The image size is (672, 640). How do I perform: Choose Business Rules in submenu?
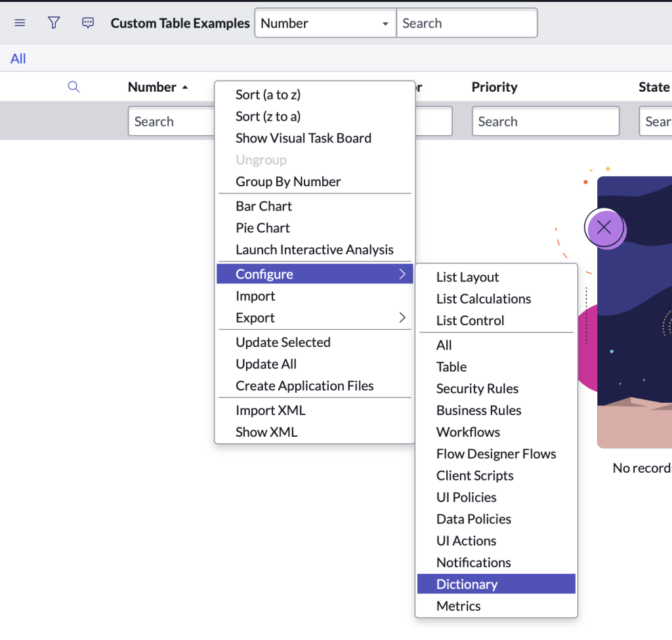point(478,410)
